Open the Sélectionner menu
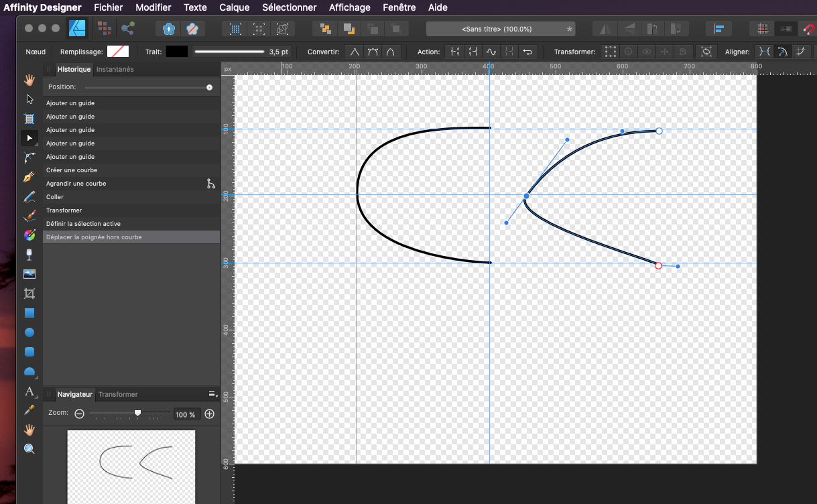 [x=290, y=7]
